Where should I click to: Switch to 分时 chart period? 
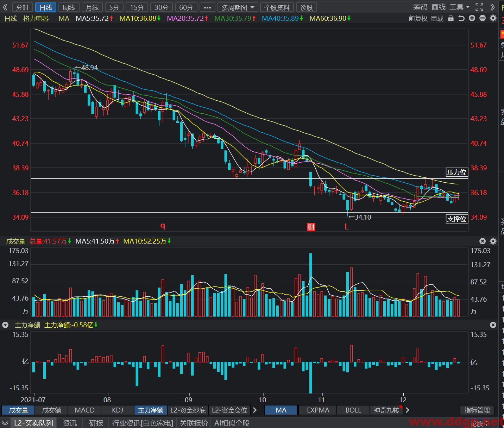(x=23, y=7)
